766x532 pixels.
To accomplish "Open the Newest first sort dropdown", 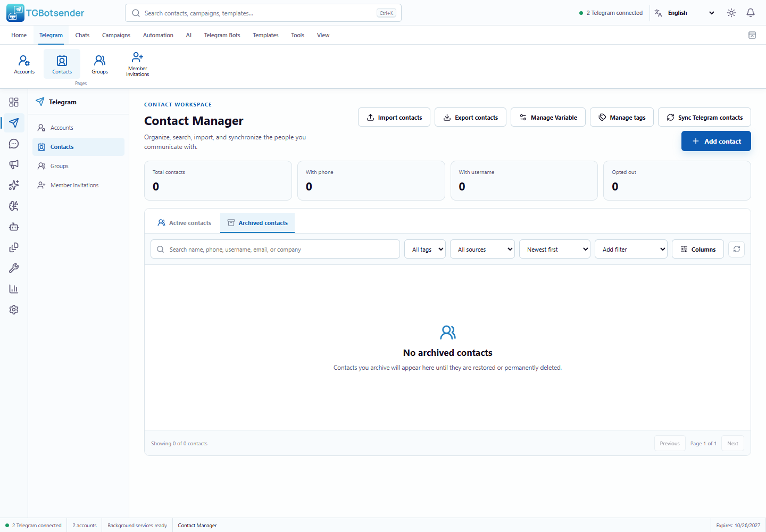I will pyautogui.click(x=555, y=249).
